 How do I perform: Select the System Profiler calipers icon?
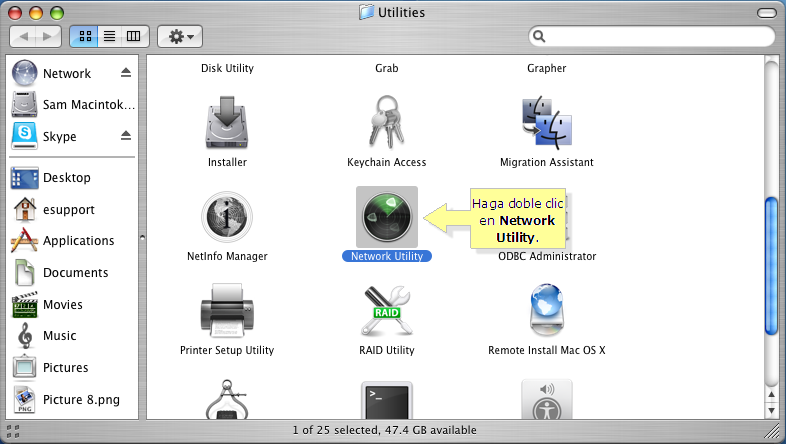227,399
